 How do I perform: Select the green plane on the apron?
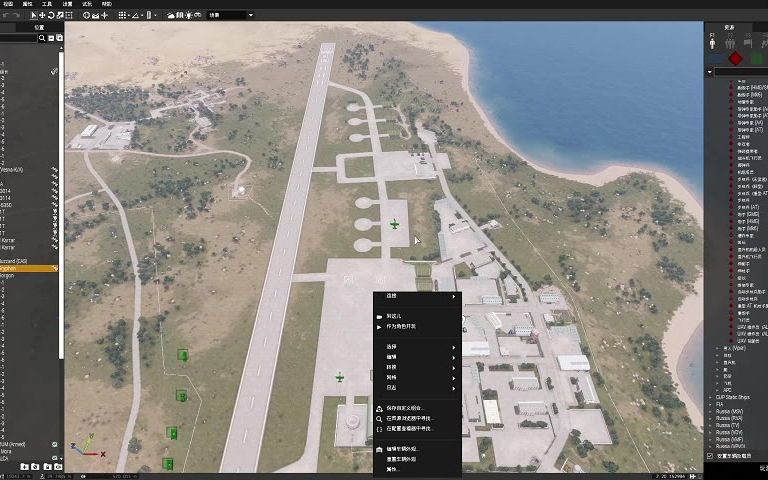point(394,224)
